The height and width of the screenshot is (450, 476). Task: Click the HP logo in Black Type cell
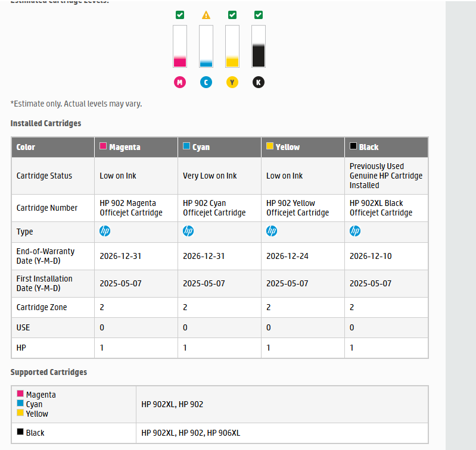355,231
